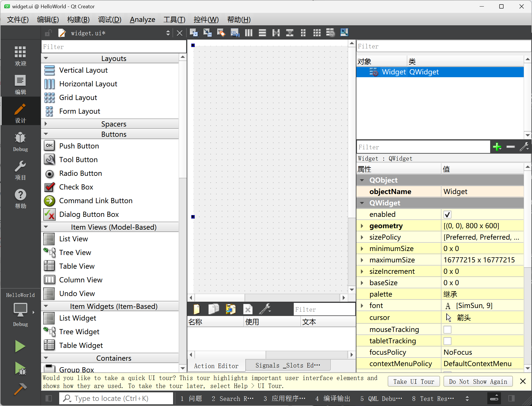The image size is (532, 406).
Task: Uncheck the enabled property checkbox
Action: coord(447,215)
